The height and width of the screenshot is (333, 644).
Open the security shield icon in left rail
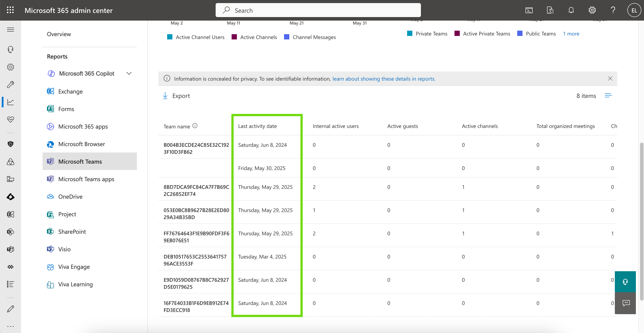tap(11, 144)
